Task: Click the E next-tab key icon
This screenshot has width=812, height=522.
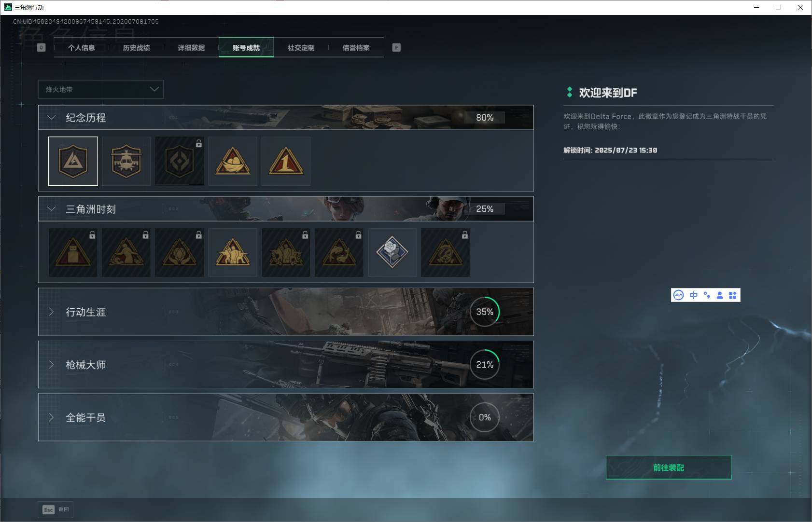Action: coord(396,47)
